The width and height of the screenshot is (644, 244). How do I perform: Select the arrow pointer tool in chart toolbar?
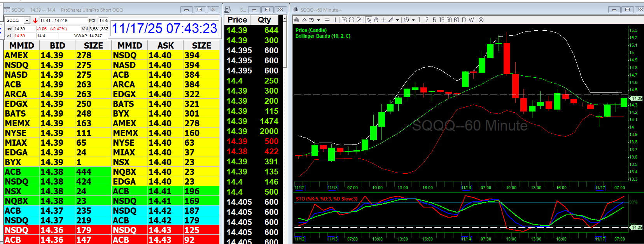369,20
